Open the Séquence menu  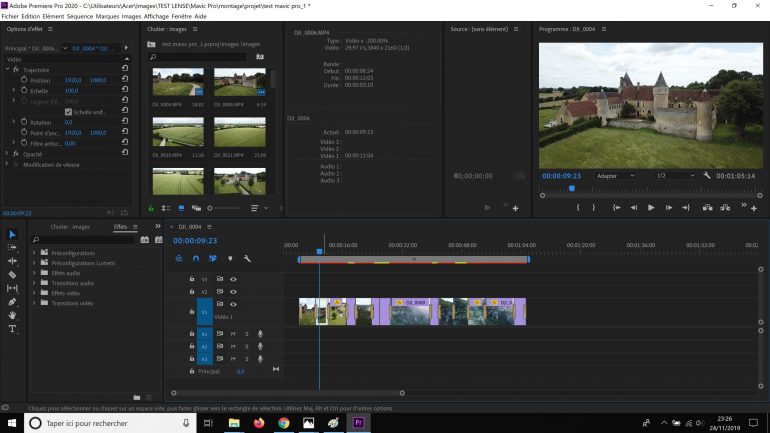[80, 17]
